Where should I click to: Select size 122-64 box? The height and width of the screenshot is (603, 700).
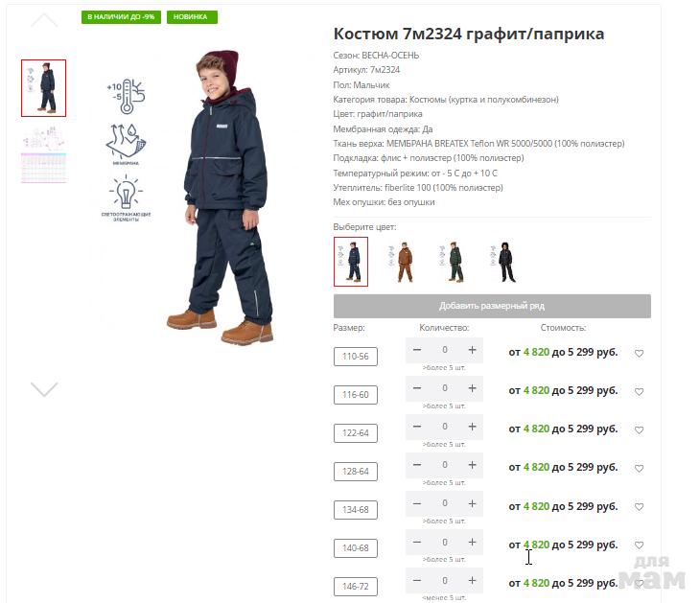point(356,433)
